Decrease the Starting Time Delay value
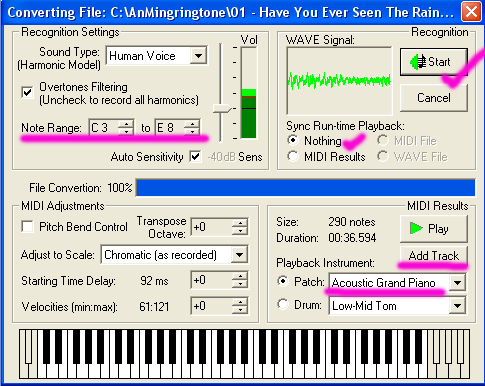 [x=240, y=284]
